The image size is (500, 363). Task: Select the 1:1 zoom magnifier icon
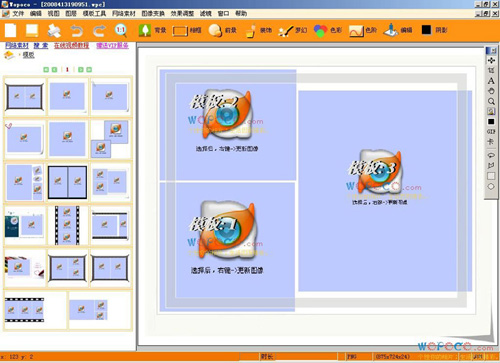(x=120, y=30)
